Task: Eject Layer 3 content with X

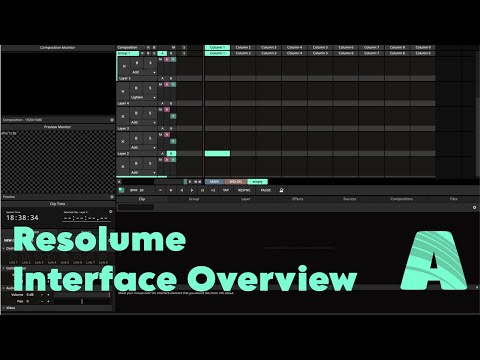Action: [x=123, y=117]
